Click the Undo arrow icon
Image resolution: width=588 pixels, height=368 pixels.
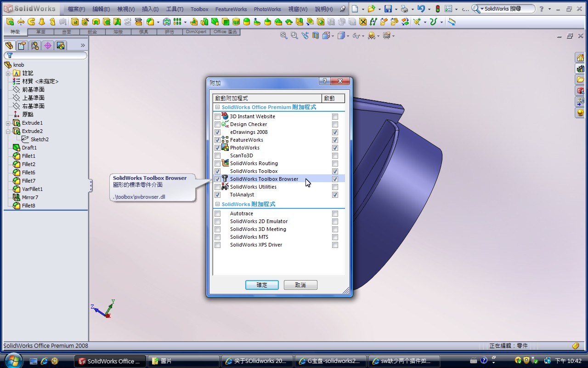[421, 9]
